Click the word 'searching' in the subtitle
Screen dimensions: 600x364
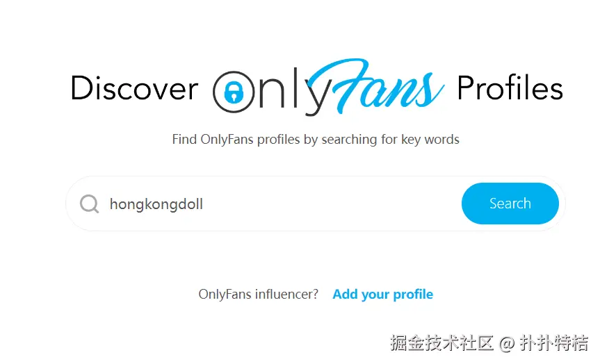[x=349, y=140]
